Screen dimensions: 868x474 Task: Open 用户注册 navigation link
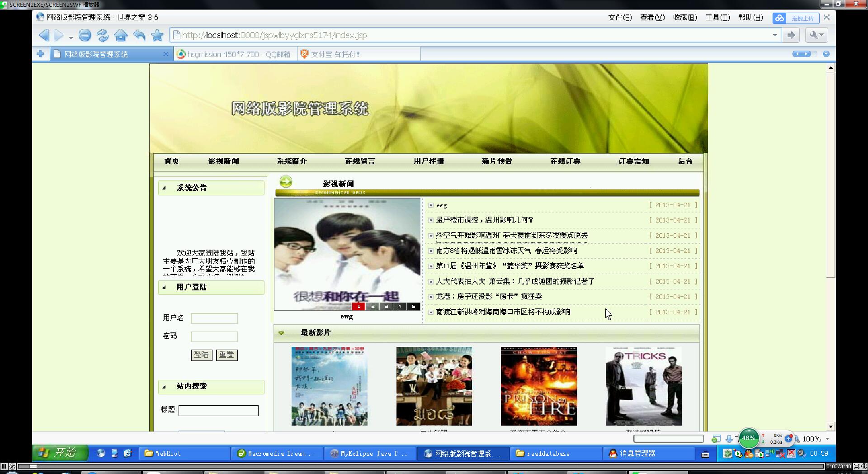429,161
